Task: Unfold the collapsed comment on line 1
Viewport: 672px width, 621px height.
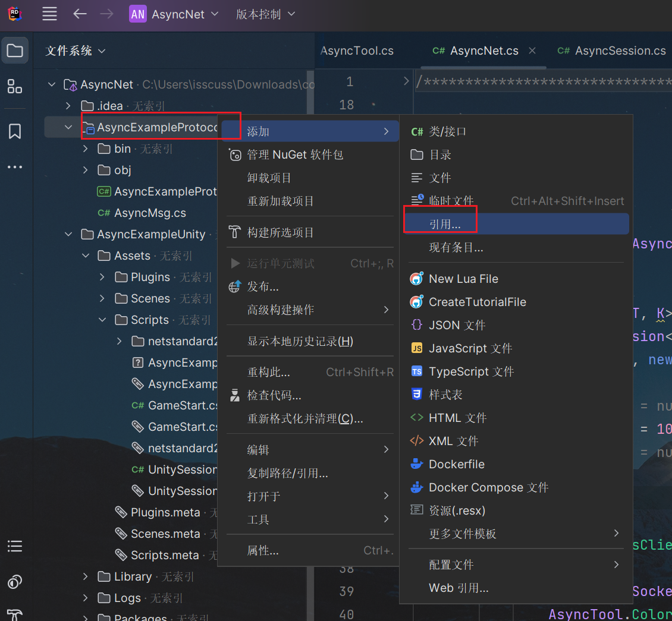Action: tap(406, 81)
